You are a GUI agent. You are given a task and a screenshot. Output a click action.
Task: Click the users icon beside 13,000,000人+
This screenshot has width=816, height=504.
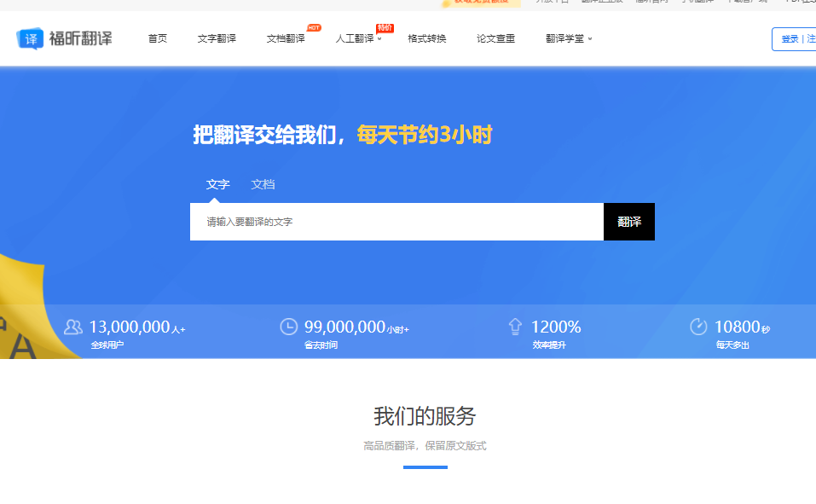tap(73, 325)
